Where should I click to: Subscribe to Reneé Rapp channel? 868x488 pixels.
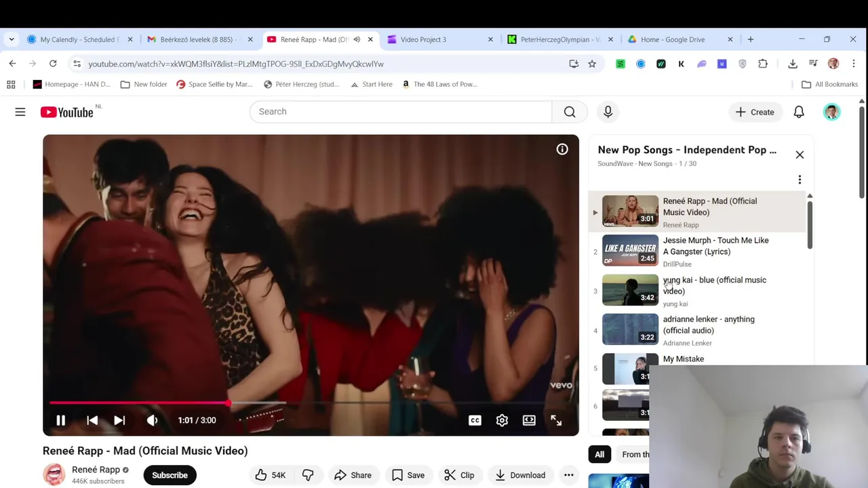[170, 475]
